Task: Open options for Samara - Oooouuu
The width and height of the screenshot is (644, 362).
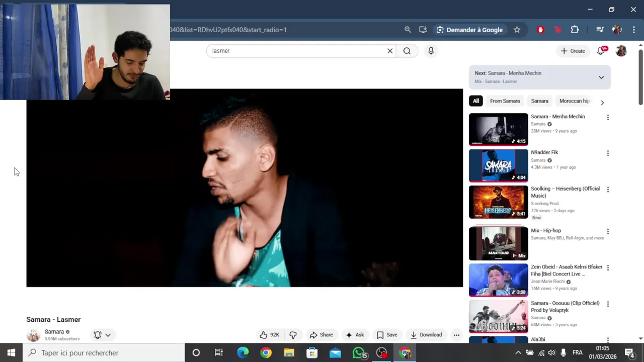Action: (x=608, y=304)
